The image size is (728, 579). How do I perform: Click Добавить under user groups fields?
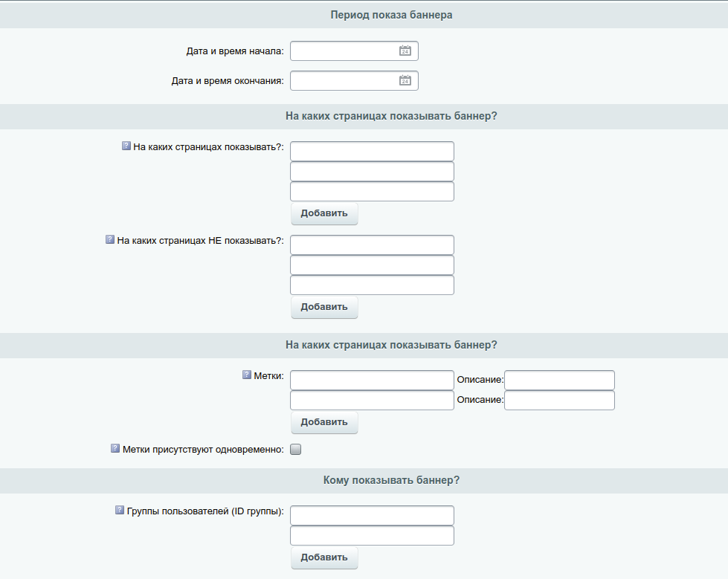(x=324, y=557)
